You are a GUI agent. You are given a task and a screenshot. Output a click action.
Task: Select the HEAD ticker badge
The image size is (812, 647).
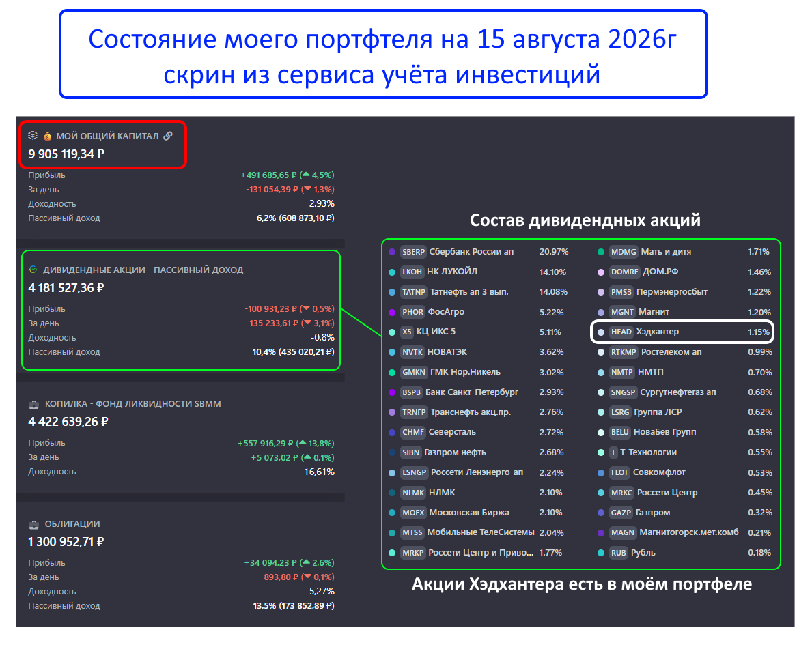pyautogui.click(x=621, y=332)
